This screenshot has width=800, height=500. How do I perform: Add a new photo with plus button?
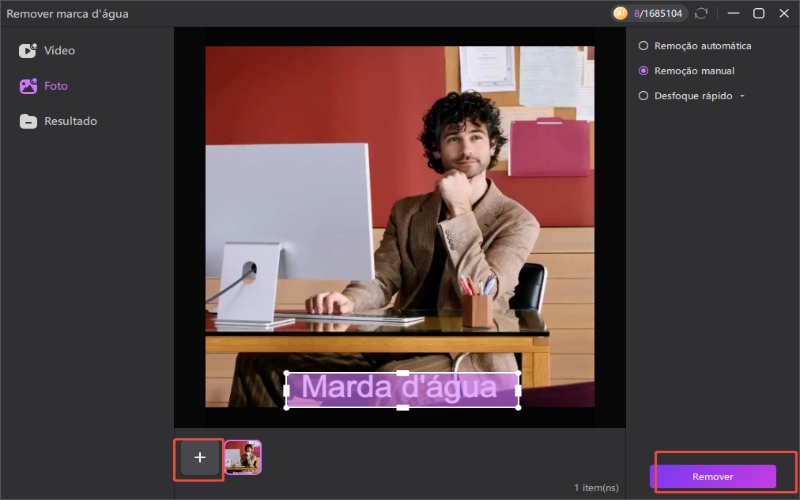(199, 457)
